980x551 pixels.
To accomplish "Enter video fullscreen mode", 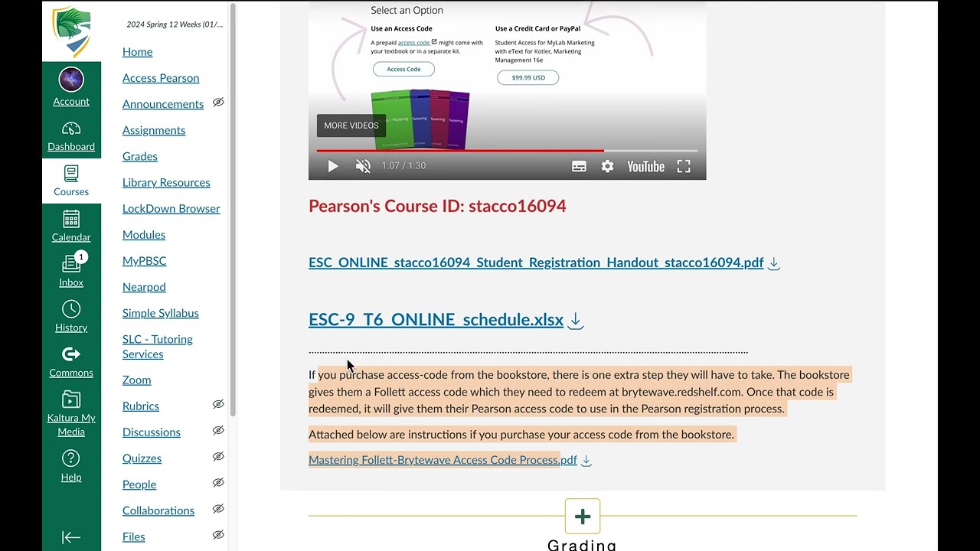I will 684,166.
